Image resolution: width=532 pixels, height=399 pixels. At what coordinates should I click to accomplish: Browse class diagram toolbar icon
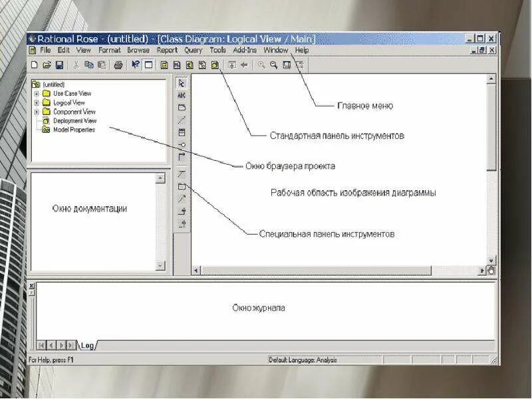point(164,65)
